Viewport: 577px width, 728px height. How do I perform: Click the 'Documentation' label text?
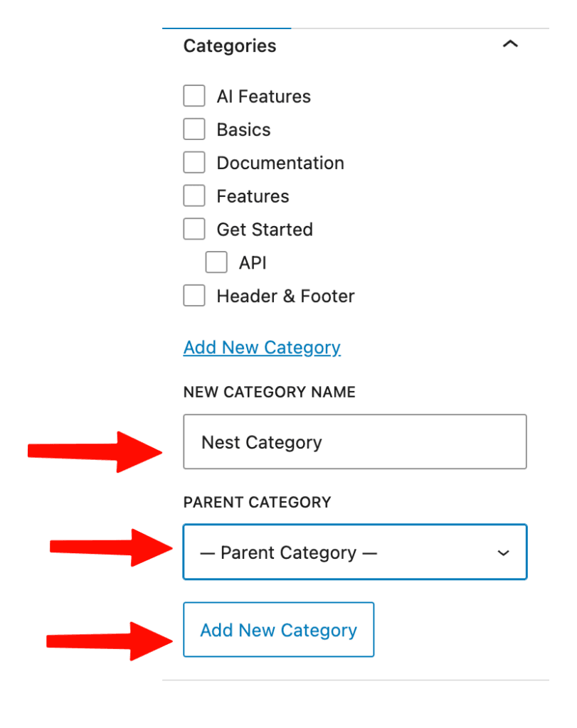(280, 163)
